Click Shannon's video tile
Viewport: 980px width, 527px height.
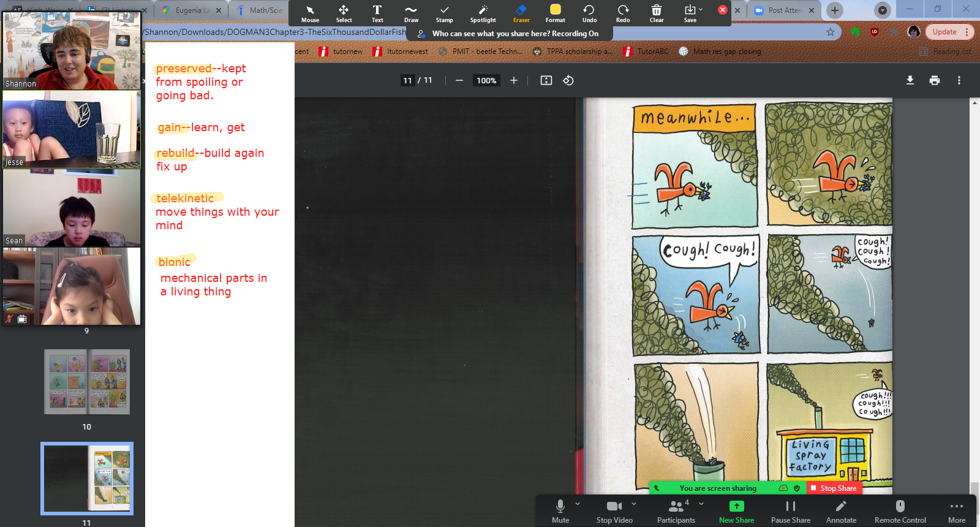pyautogui.click(x=72, y=50)
